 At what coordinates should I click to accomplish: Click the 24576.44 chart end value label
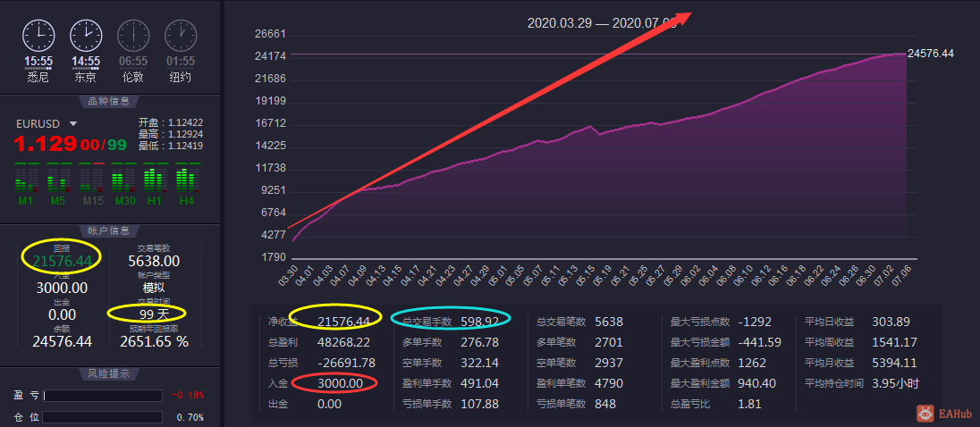(931, 54)
